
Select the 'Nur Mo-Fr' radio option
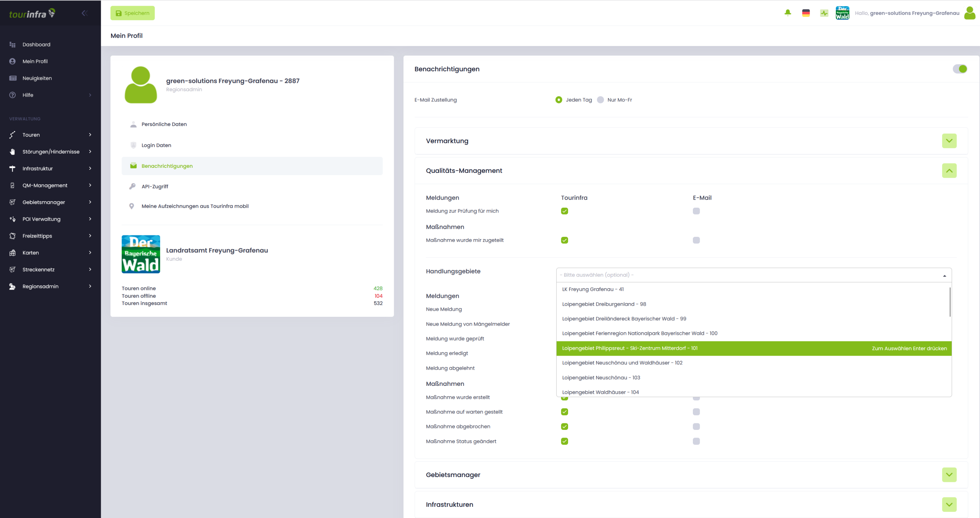(x=601, y=100)
